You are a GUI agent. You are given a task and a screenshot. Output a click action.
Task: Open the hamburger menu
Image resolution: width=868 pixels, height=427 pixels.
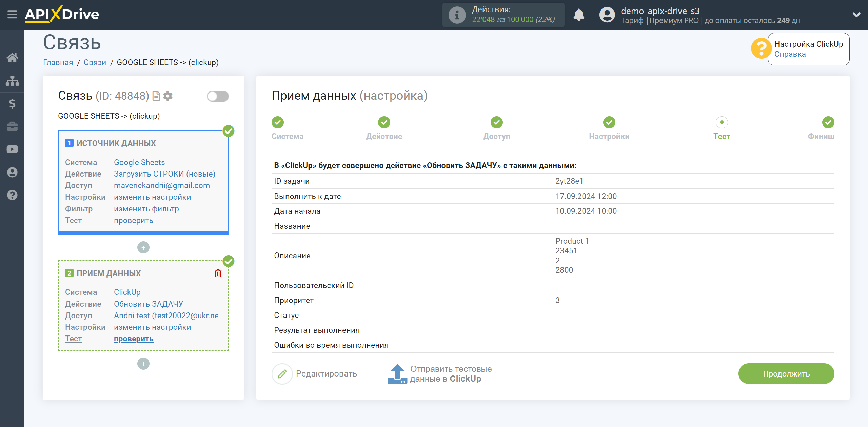[12, 14]
